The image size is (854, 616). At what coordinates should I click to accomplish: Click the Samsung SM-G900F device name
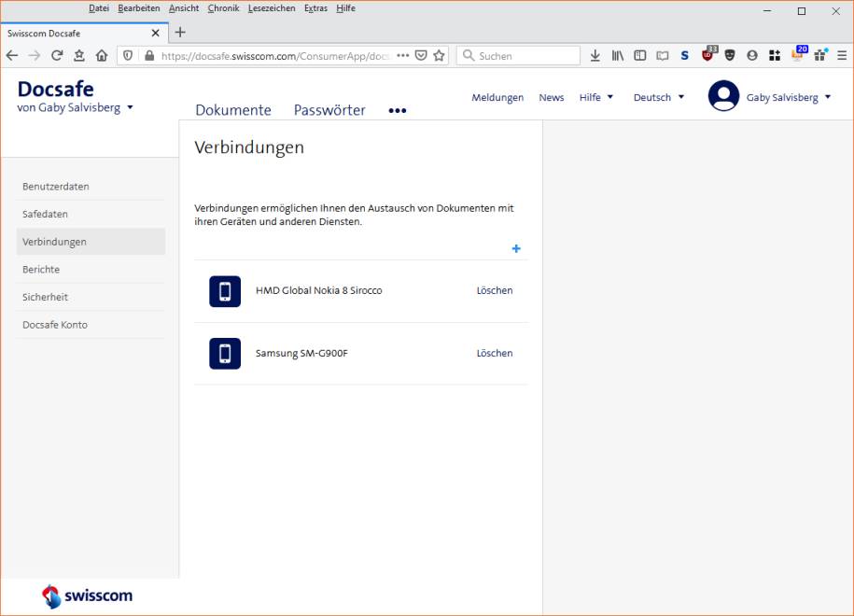(301, 354)
